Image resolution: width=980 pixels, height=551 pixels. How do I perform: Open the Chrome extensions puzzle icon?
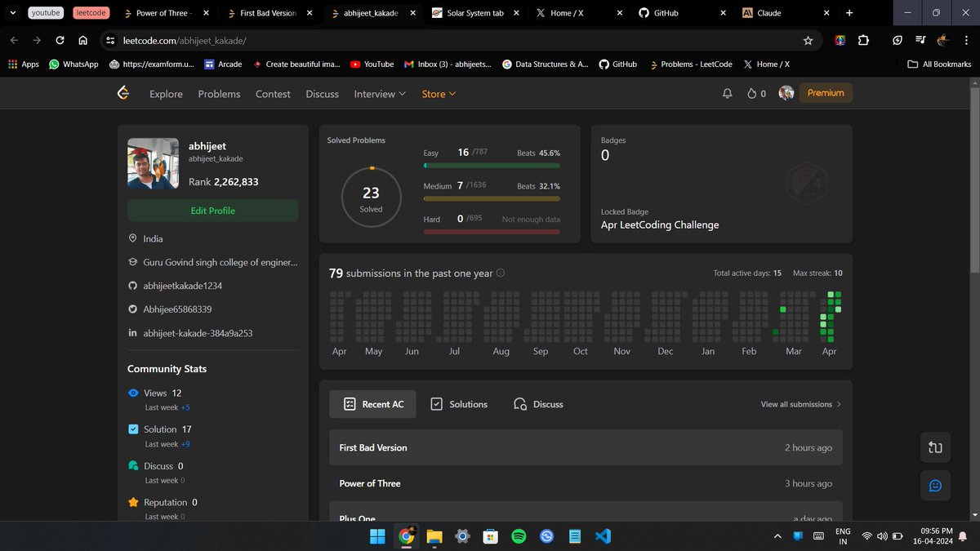[x=863, y=40]
